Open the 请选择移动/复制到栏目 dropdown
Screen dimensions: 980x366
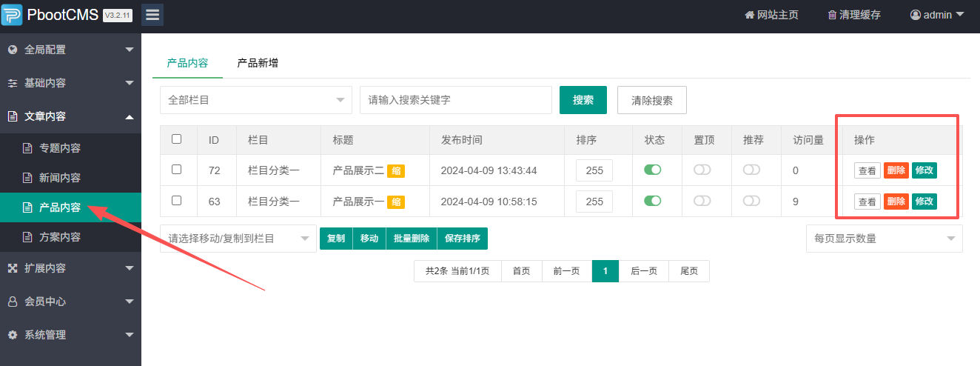coord(238,239)
